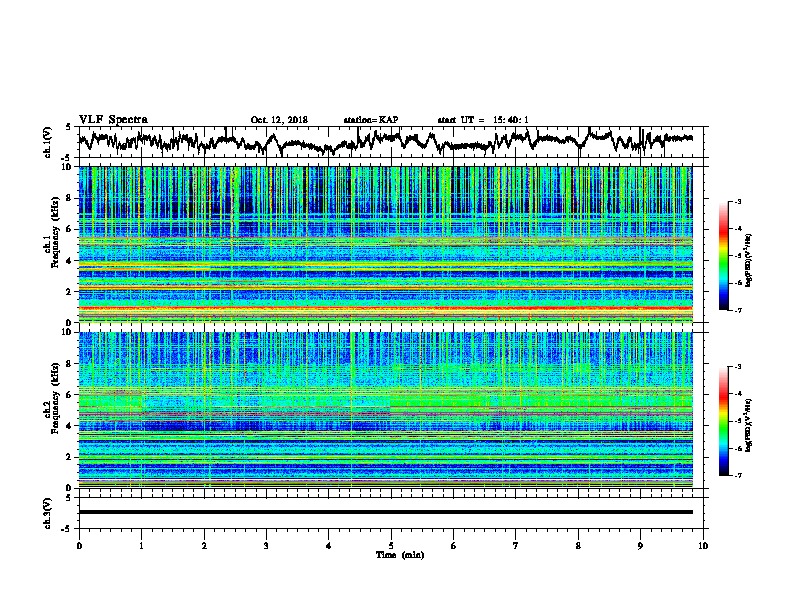The height and width of the screenshot is (612, 792).
Task: Select the date text "Oct. 12, 2018"
Action: (279, 120)
